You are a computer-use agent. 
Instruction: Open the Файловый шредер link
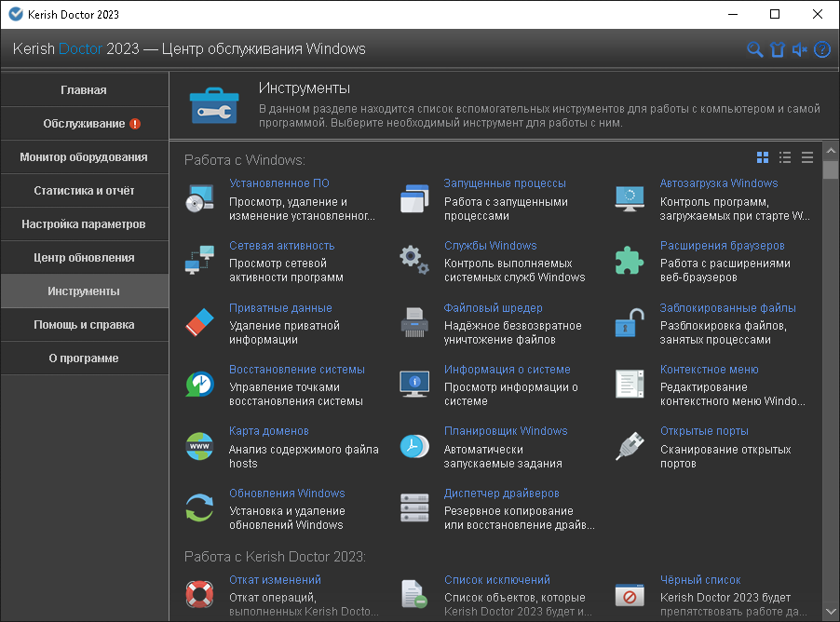[x=493, y=308]
